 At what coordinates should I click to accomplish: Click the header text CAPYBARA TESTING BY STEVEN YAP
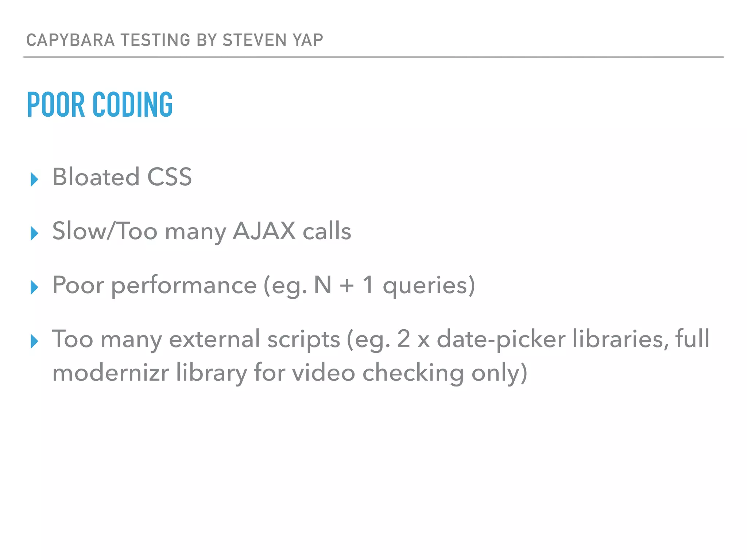pos(175,40)
